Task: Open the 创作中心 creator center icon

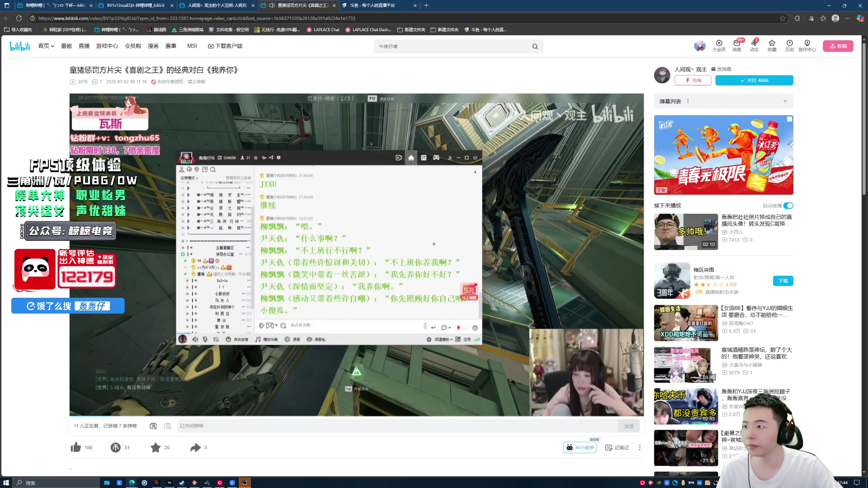Action: coord(807,46)
